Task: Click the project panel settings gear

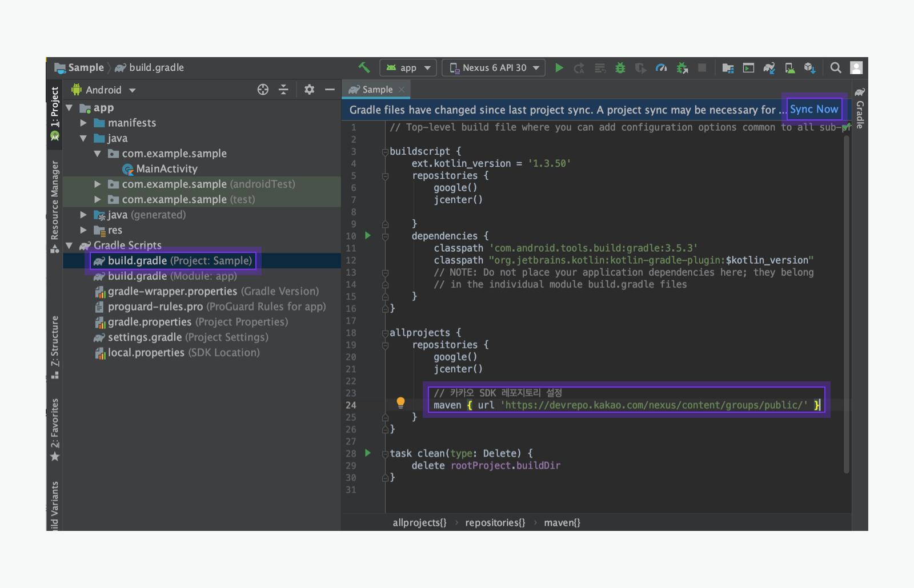Action: (x=309, y=90)
